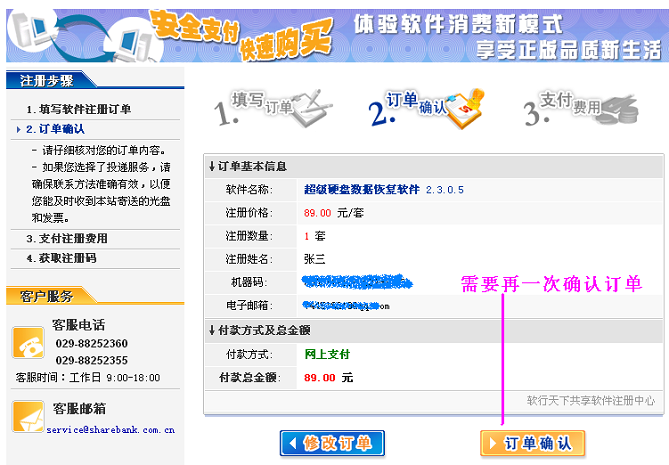The height and width of the screenshot is (465, 669).
Task: Select sidebar step 2. 订单确认
Action: [55, 129]
